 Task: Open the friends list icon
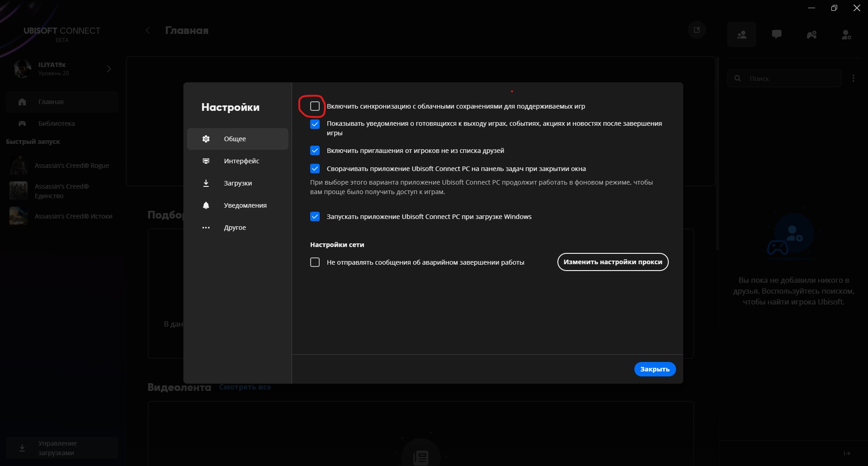[x=742, y=34]
